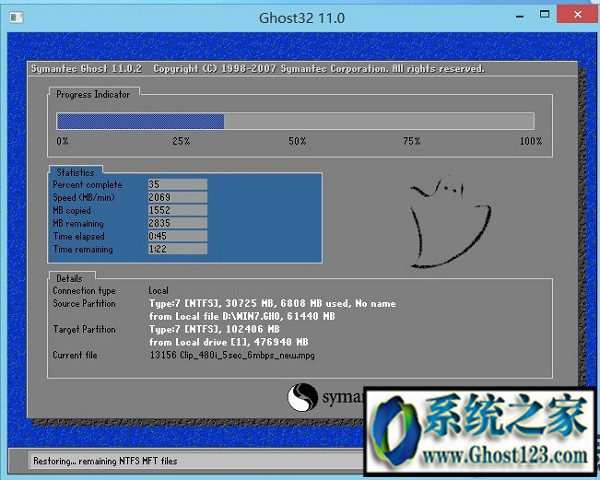Image resolution: width=600 pixels, height=480 pixels.
Task: Click the Time elapsed label
Action: pyautogui.click(x=79, y=237)
